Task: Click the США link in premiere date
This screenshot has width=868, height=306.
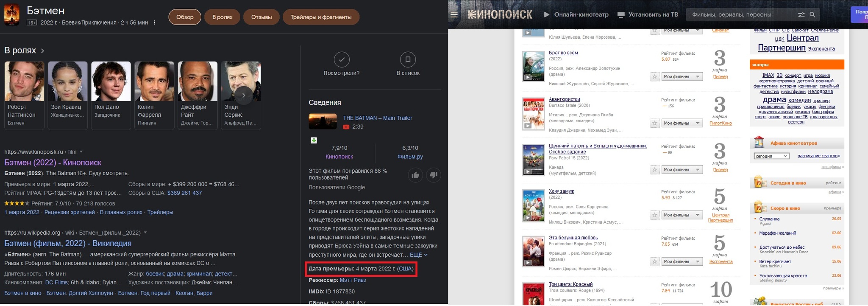Action: point(406,269)
